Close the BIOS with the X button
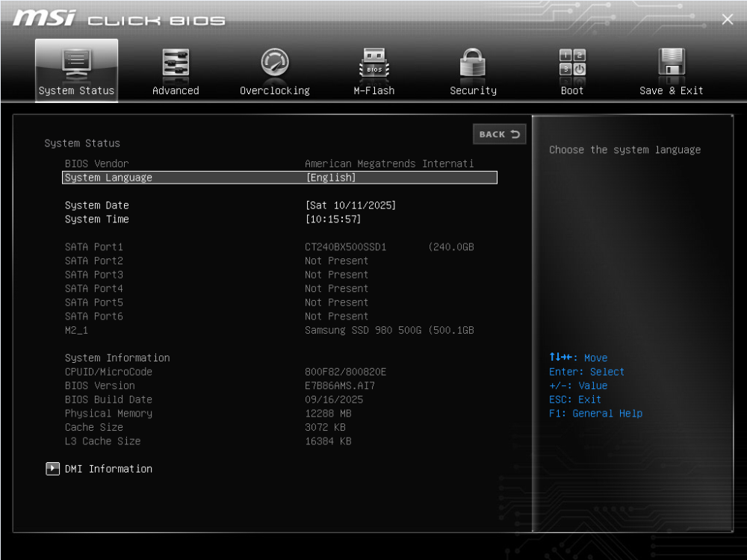 728,19
